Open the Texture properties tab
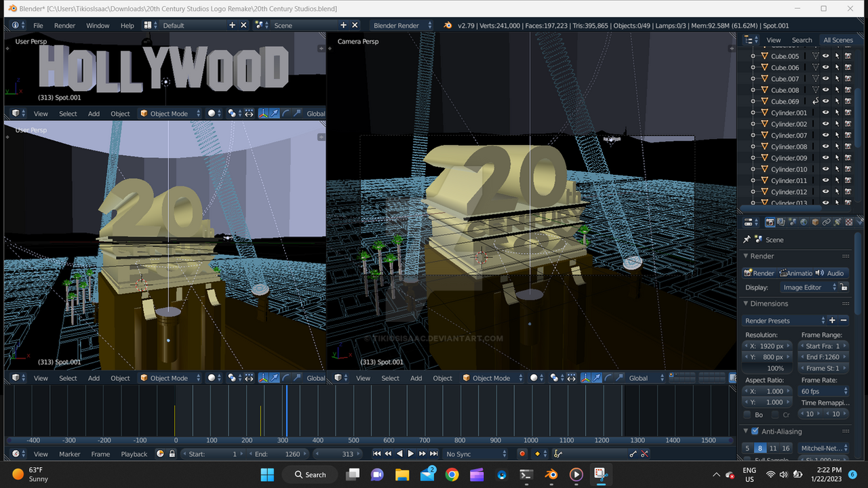Image resolution: width=868 pixels, height=488 pixels. [x=848, y=222]
